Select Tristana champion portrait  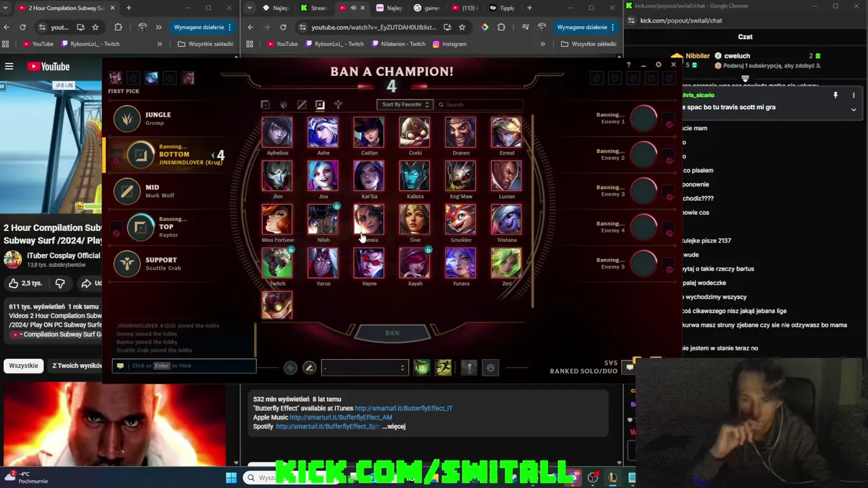coord(507,219)
